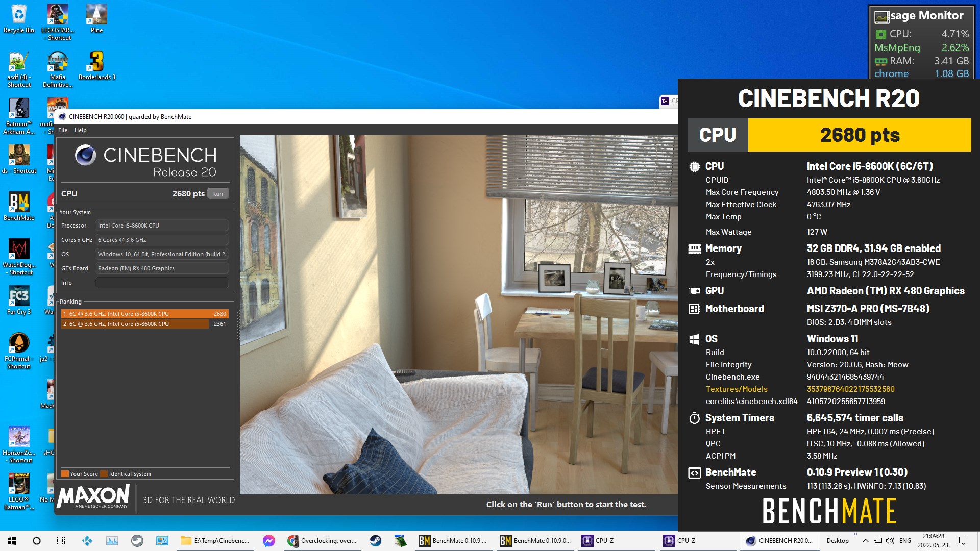Click the ENG language indicator
Image resolution: width=980 pixels, height=551 pixels.
(905, 541)
